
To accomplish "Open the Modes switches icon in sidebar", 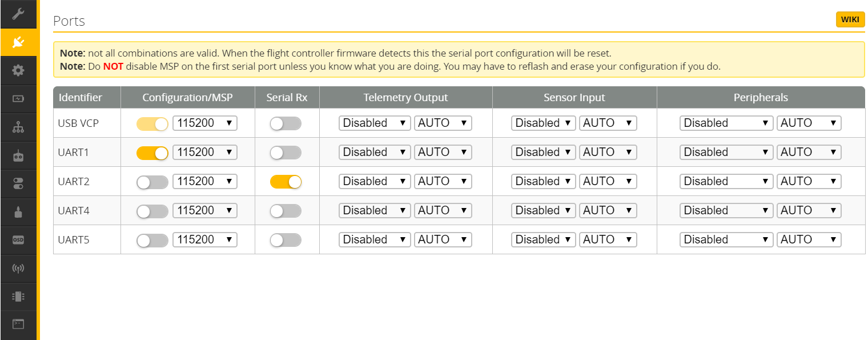I will tap(18, 183).
